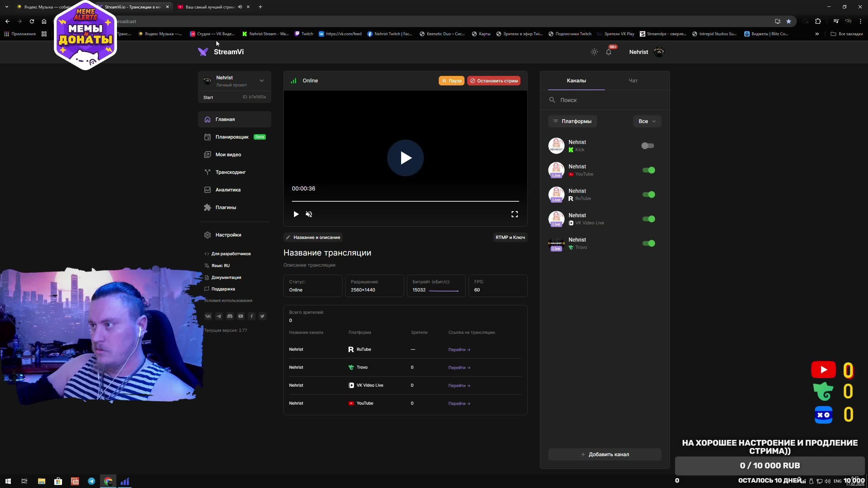Click the Остановить стрим button
This screenshot has width=868, height=488.
494,81
